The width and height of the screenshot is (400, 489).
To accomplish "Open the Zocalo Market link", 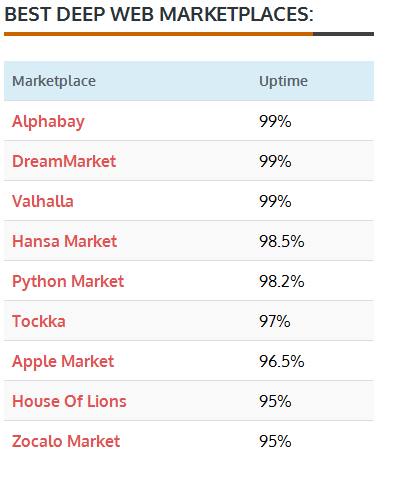I will tap(66, 441).
